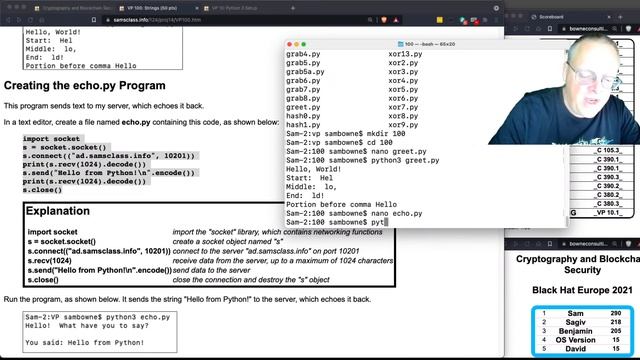
Task: Click 'You said: Hello from Python!' sample output
Action: pos(84,343)
